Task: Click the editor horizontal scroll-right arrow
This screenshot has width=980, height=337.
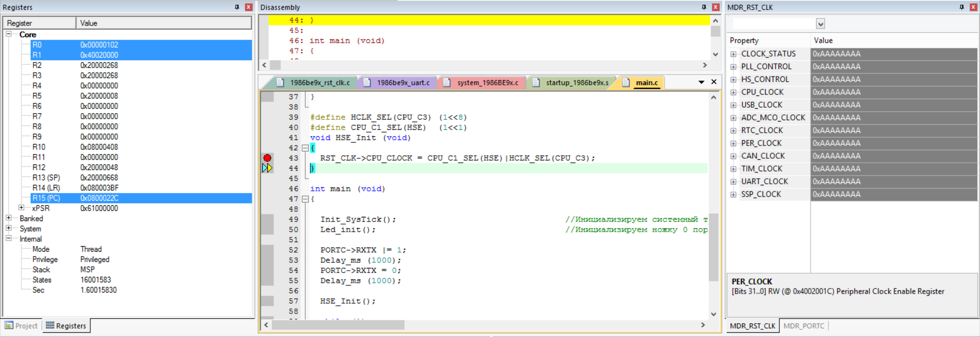Action: 703,325
